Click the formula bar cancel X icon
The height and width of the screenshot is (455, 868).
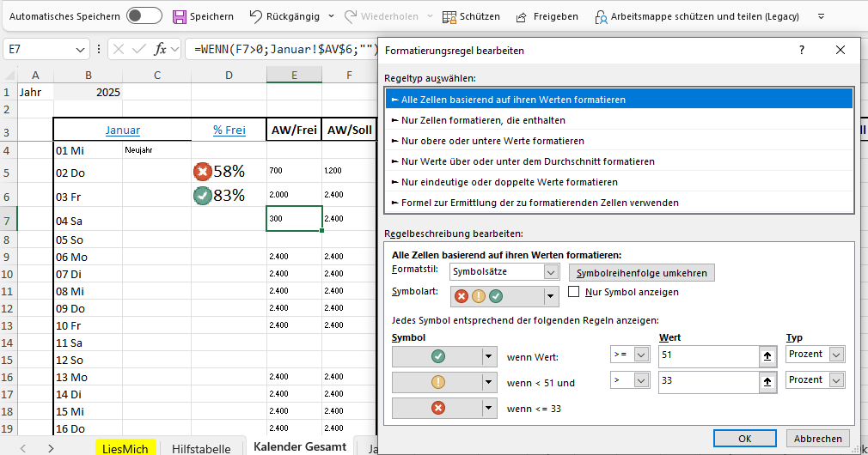click(119, 50)
